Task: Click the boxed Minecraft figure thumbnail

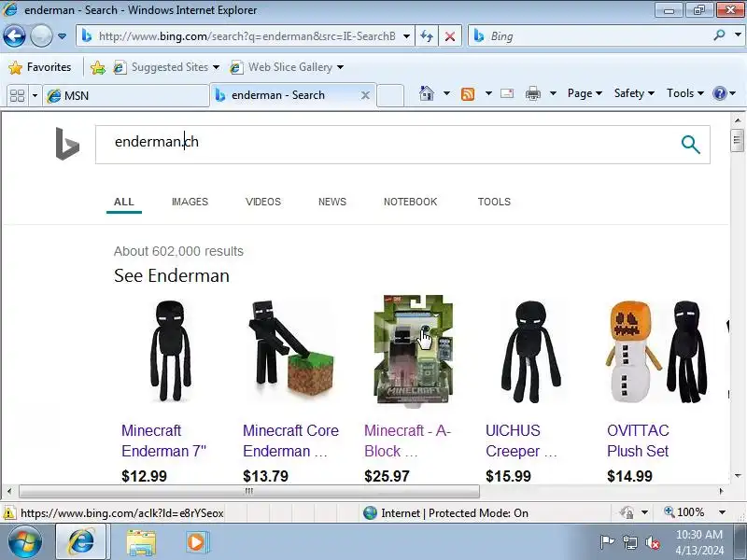Action: click(413, 350)
